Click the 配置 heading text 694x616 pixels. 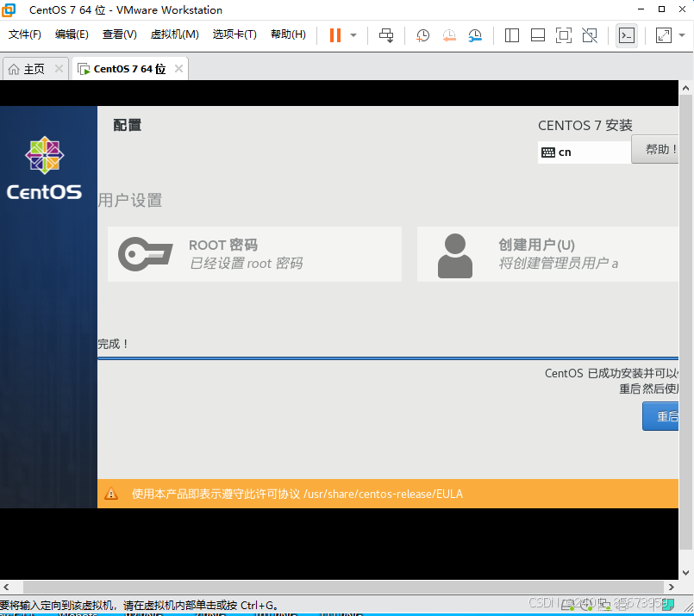point(127,125)
